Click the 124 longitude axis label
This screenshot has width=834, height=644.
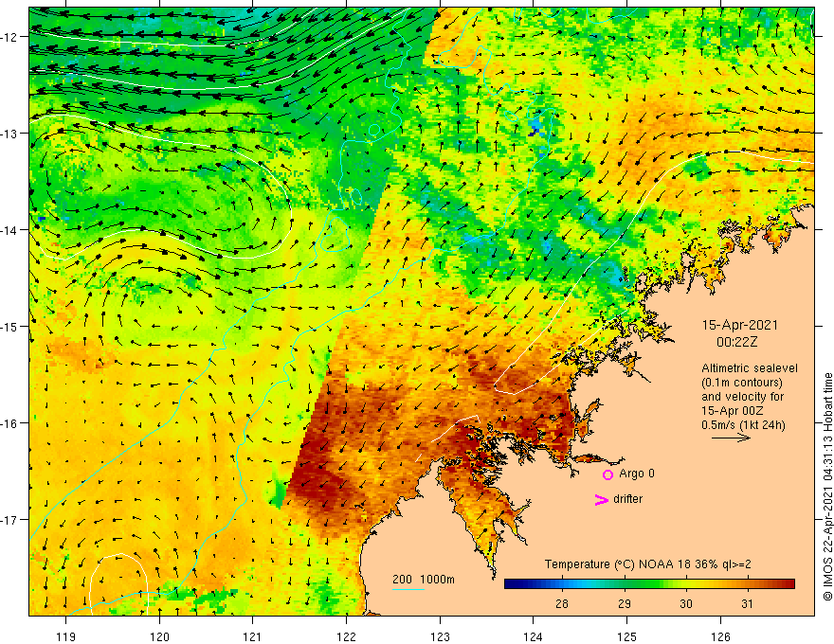534,636
